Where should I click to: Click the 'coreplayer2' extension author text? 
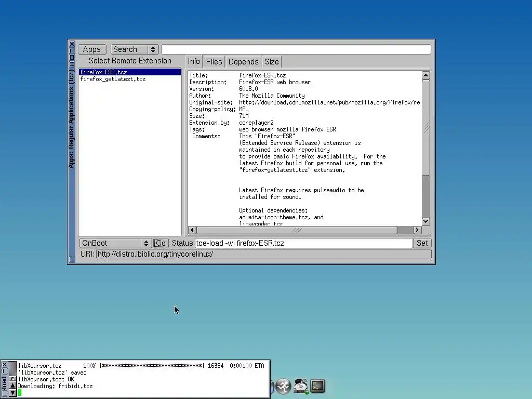click(256, 123)
